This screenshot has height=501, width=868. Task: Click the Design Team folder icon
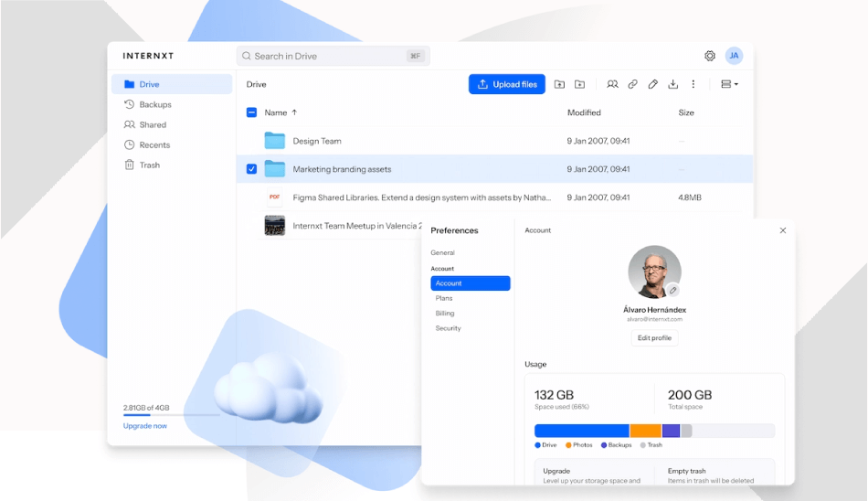click(275, 141)
